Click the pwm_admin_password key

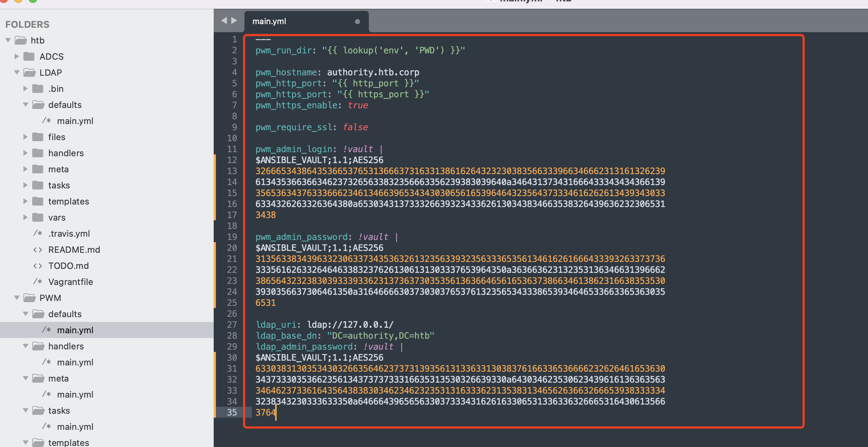point(302,237)
